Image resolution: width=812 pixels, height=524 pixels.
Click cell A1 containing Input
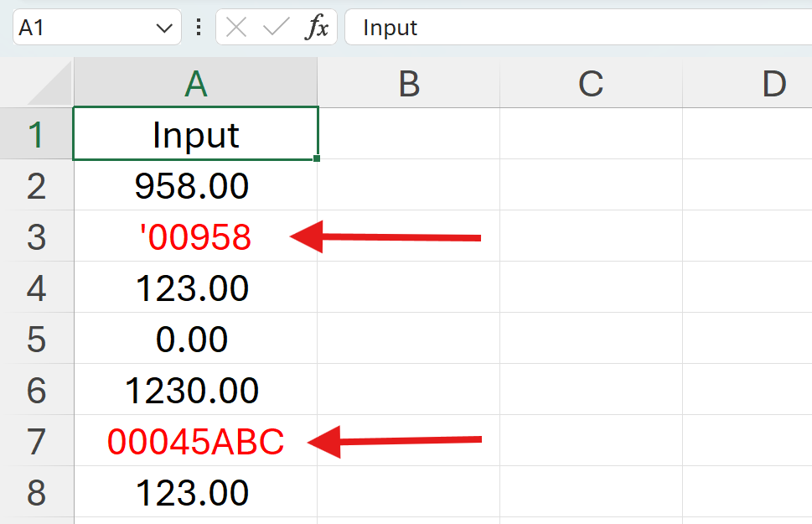point(195,134)
